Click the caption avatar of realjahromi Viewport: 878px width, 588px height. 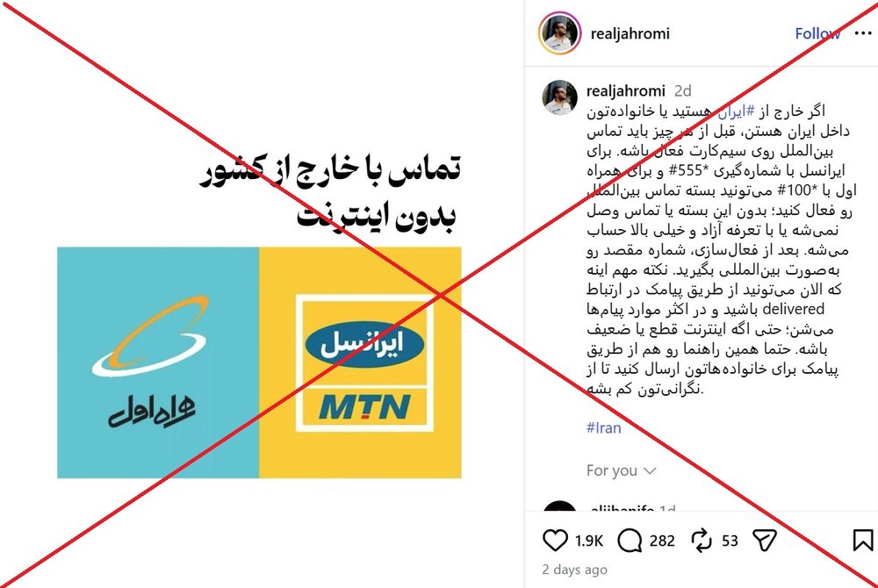point(559,98)
